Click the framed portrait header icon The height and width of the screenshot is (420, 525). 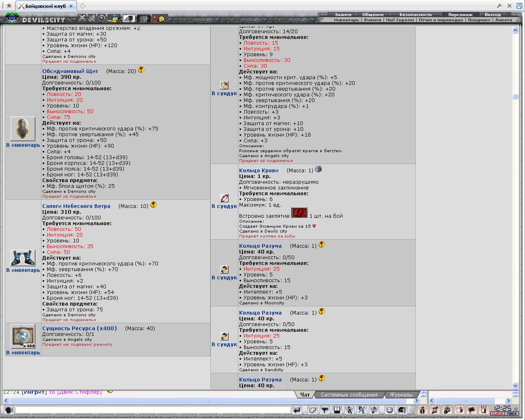coord(129,18)
